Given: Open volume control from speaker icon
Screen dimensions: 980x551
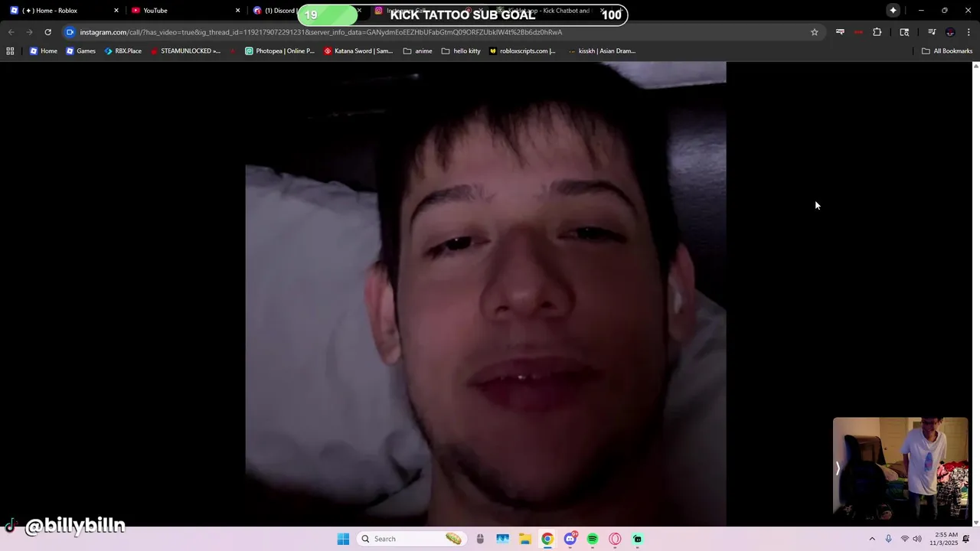Looking at the screenshot, I should click(917, 539).
